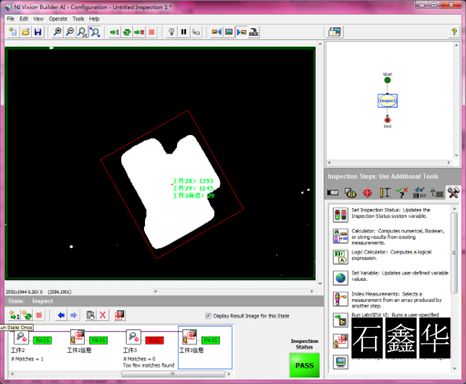Save the inspection with the floppy disk icon
Image resolution: width=466 pixels, height=384 pixels.
(38, 32)
